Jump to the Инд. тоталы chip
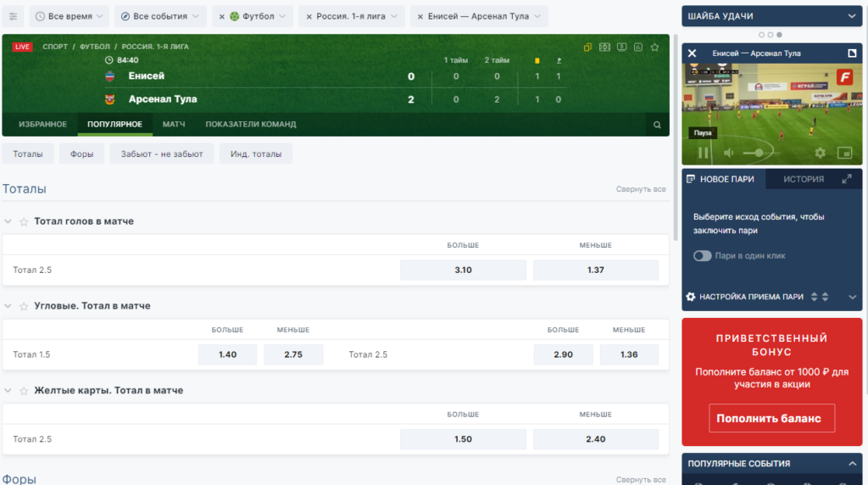868x485 pixels. click(256, 154)
